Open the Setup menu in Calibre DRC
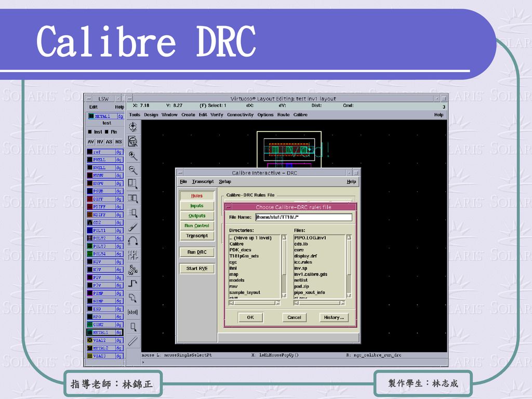This screenshot has width=532, height=399. pos(225,181)
